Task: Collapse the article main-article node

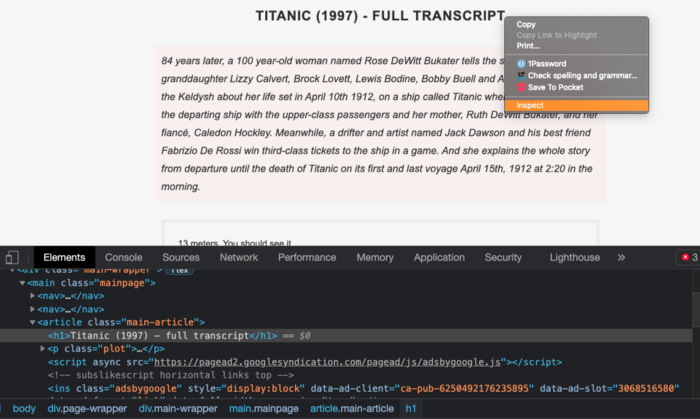Action: pos(32,322)
